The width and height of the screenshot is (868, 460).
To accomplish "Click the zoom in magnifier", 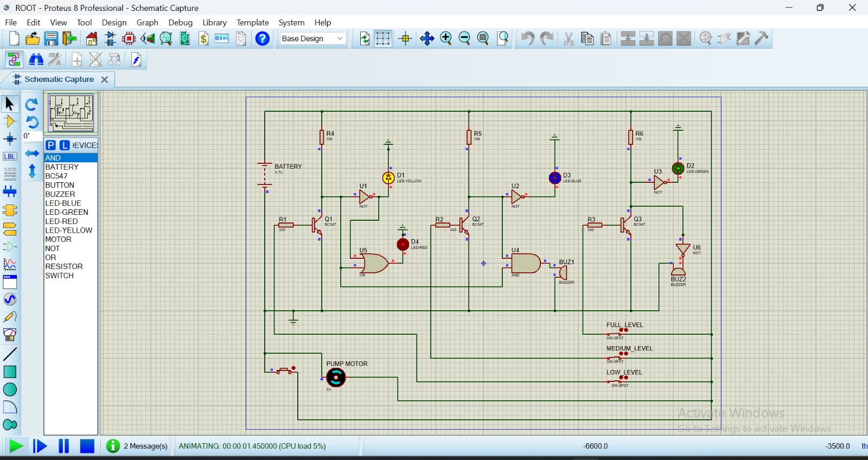I will coord(446,39).
